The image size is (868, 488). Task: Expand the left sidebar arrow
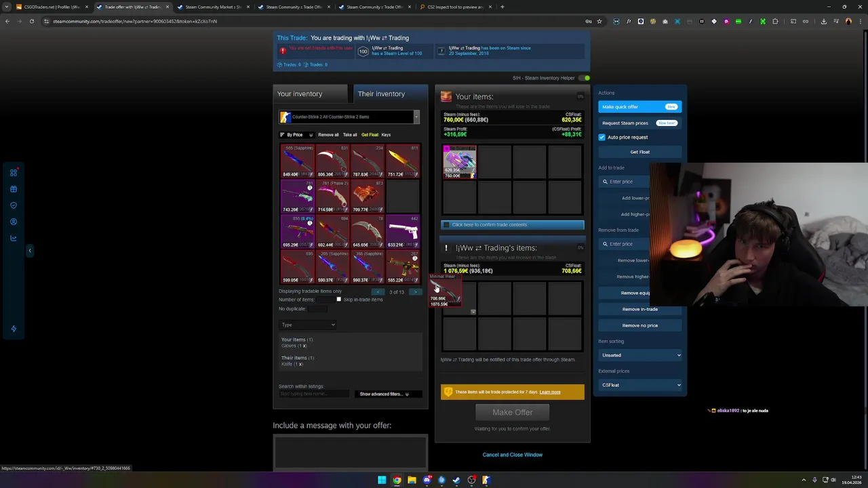(29, 251)
